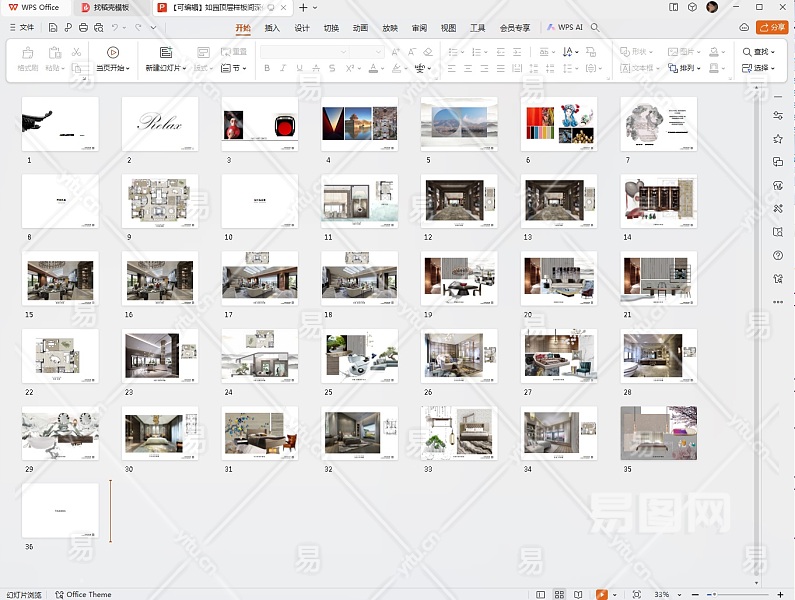Open the Insert (插入) ribbon tab
The image size is (795, 600).
pos(272,28)
